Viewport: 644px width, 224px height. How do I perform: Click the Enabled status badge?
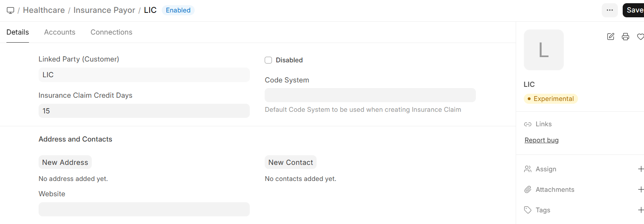[x=178, y=10]
